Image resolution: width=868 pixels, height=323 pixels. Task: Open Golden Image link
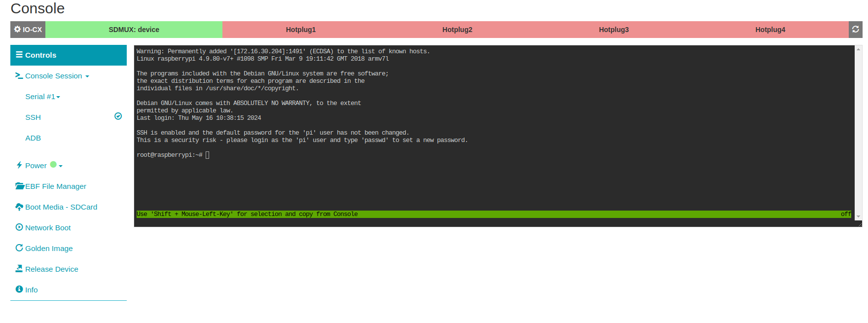[x=49, y=249]
